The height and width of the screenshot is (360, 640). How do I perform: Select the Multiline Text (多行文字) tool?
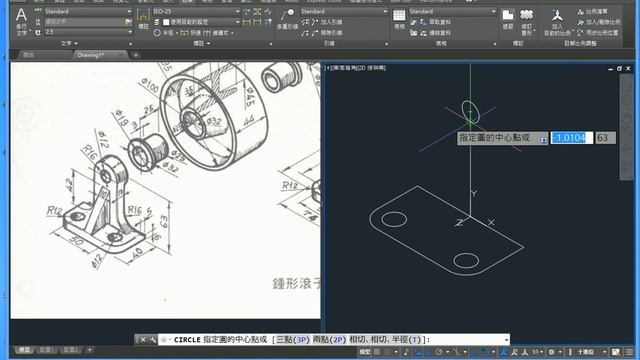pos(21,22)
